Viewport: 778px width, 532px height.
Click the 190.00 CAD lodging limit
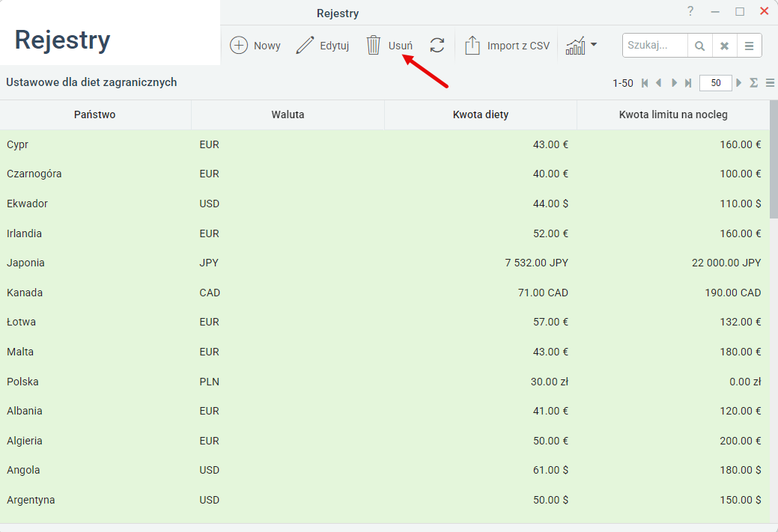[x=733, y=293]
